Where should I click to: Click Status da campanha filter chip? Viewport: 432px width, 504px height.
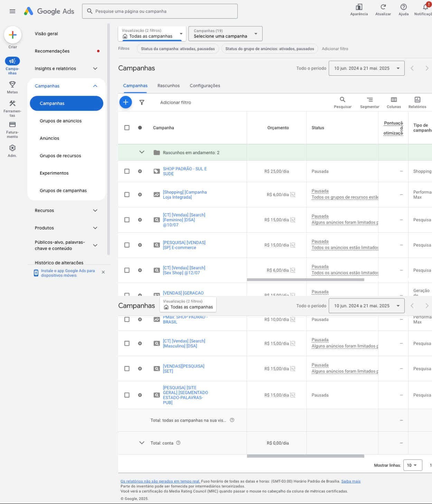click(x=178, y=49)
